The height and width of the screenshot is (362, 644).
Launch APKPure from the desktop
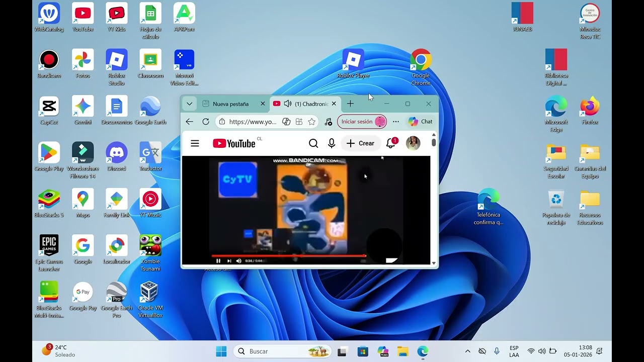tap(184, 18)
